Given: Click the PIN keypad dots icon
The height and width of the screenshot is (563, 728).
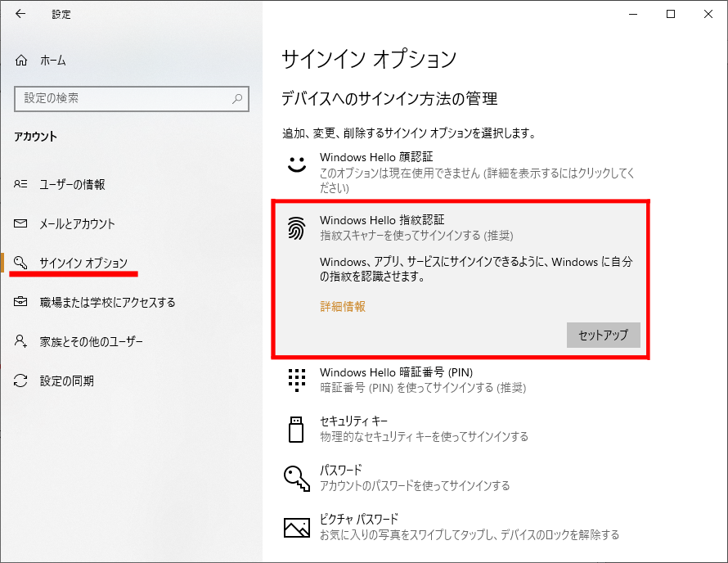Looking at the screenshot, I should click(297, 381).
